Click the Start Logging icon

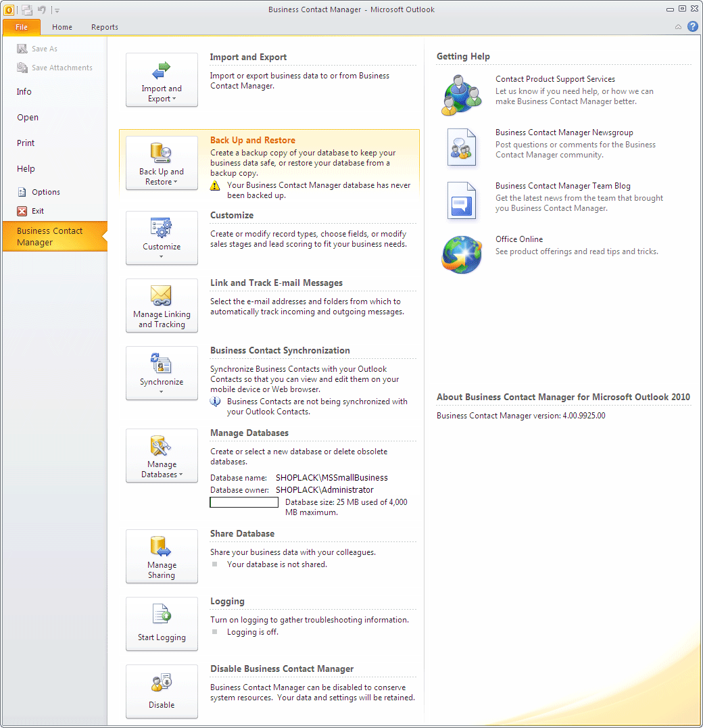pos(162,614)
